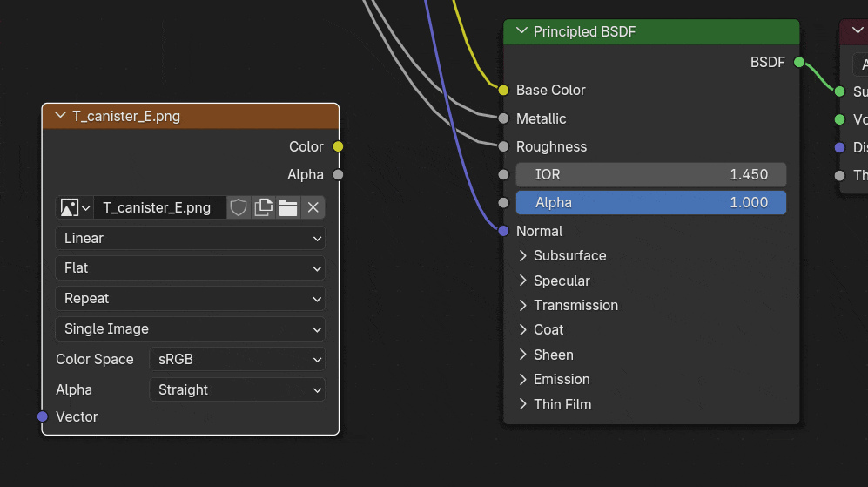Image resolution: width=868 pixels, height=487 pixels.
Task: Click the Roughness input socket
Action: coord(503,146)
